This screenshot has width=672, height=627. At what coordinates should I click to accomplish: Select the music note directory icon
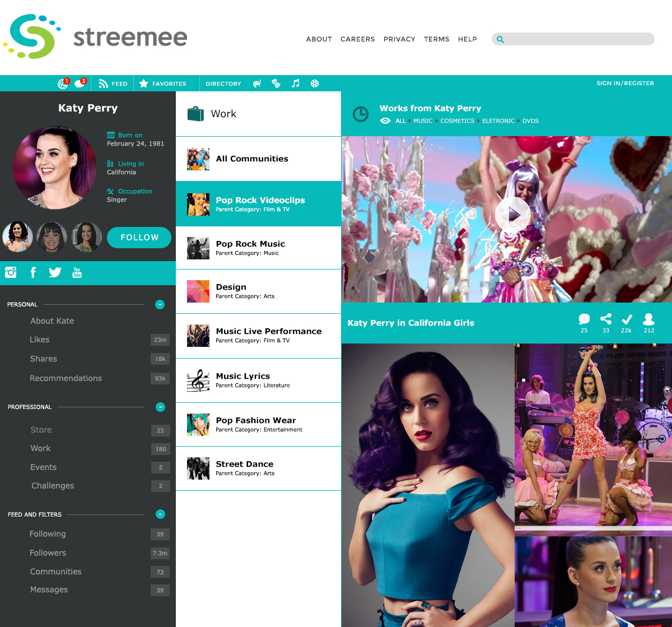click(296, 83)
